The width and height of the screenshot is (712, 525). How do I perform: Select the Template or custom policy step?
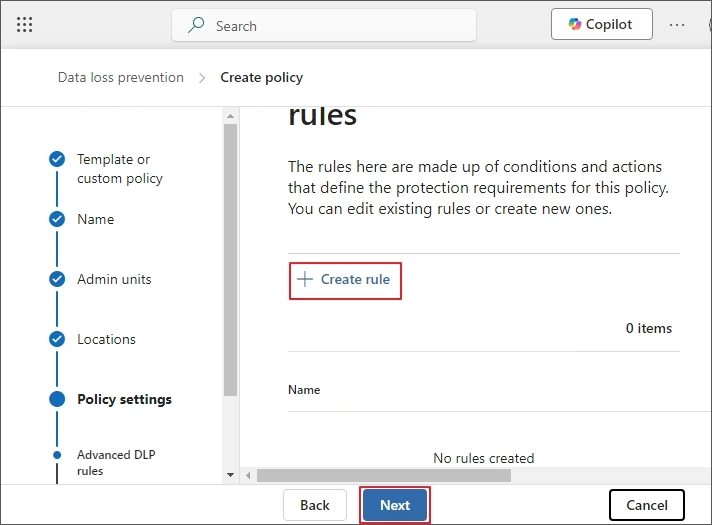click(x=120, y=168)
